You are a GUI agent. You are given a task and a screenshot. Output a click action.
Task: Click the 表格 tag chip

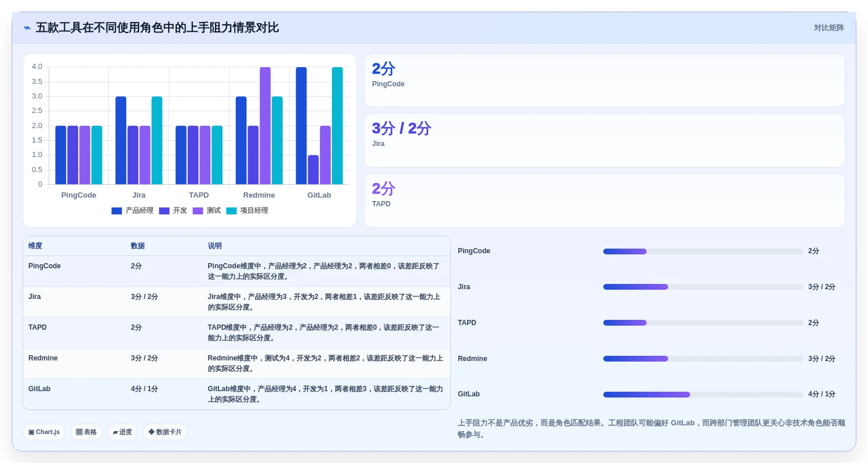click(x=86, y=432)
